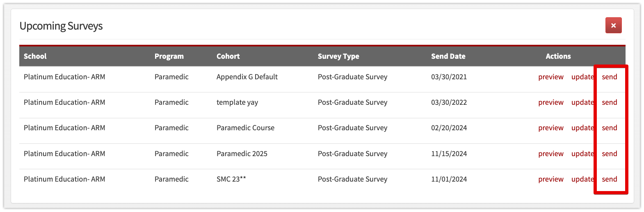The image size is (644, 212).
Task: Send the Appendix G Default survey
Action: coord(610,77)
